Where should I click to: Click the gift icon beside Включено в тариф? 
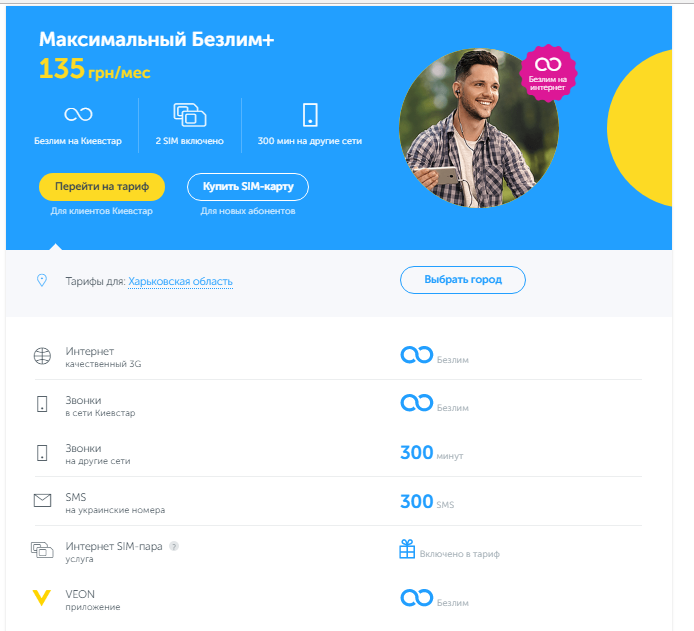tap(407, 549)
